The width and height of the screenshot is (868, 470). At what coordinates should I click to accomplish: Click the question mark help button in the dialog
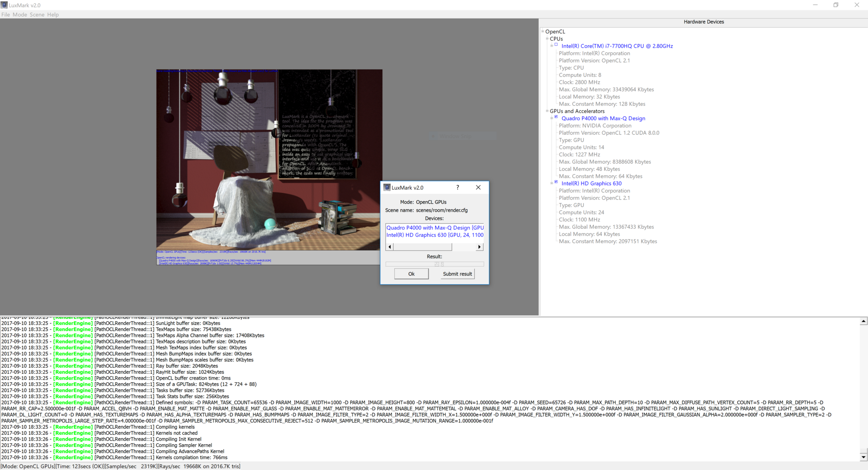(458, 187)
